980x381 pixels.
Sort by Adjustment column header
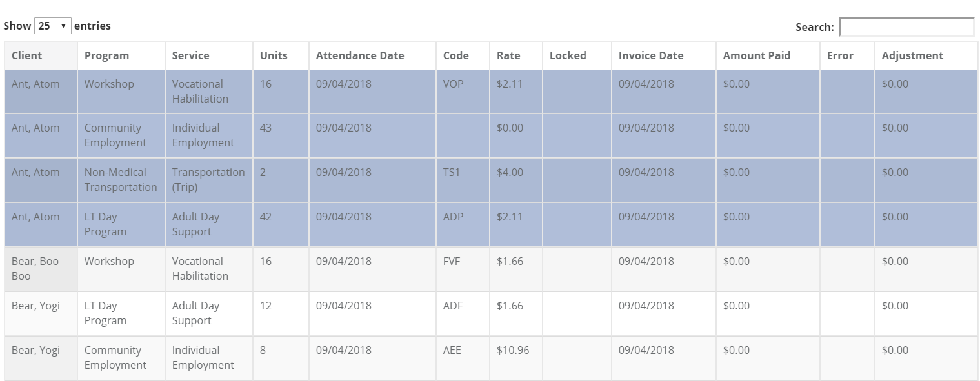(x=912, y=55)
